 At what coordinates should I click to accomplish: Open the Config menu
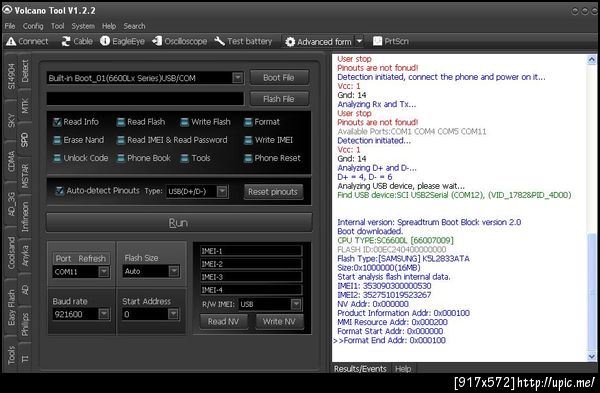pos(33,26)
